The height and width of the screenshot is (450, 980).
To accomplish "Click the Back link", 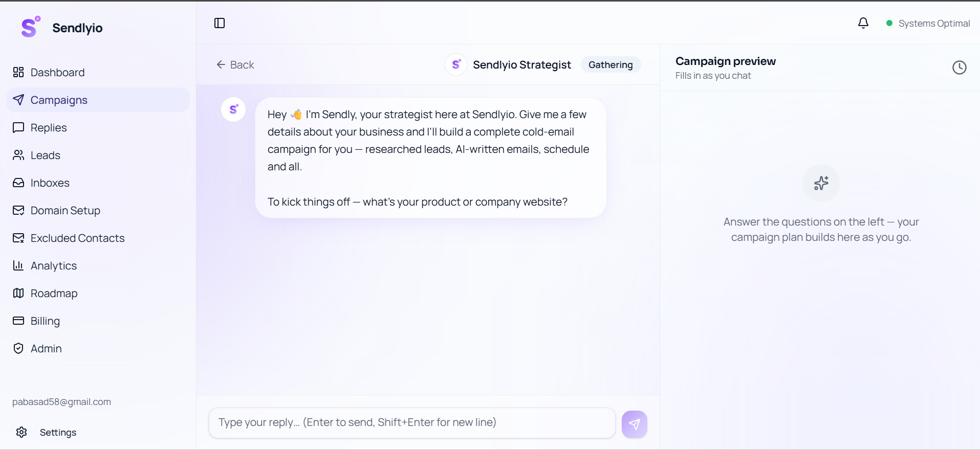I will 235,64.
